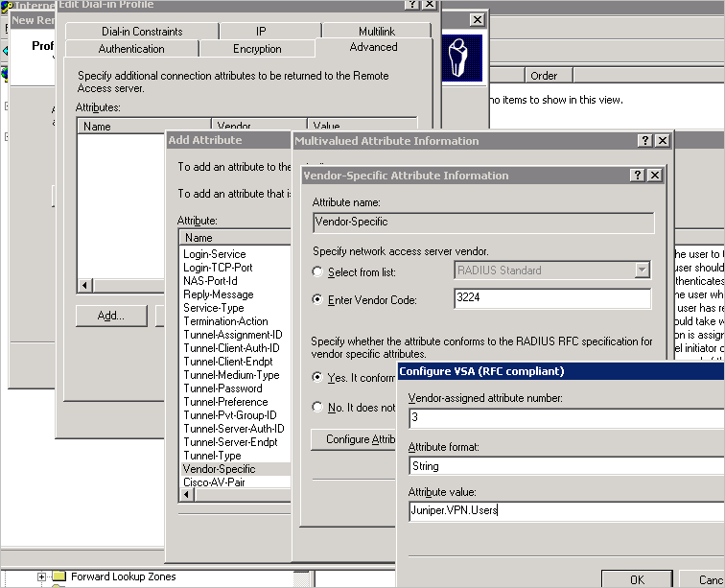Click help button in Multivalued Attribute Information title
The height and width of the screenshot is (588, 725).
(x=645, y=141)
